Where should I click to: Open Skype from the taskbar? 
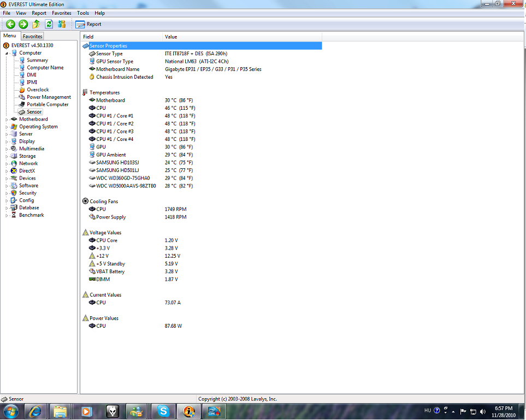click(x=163, y=411)
